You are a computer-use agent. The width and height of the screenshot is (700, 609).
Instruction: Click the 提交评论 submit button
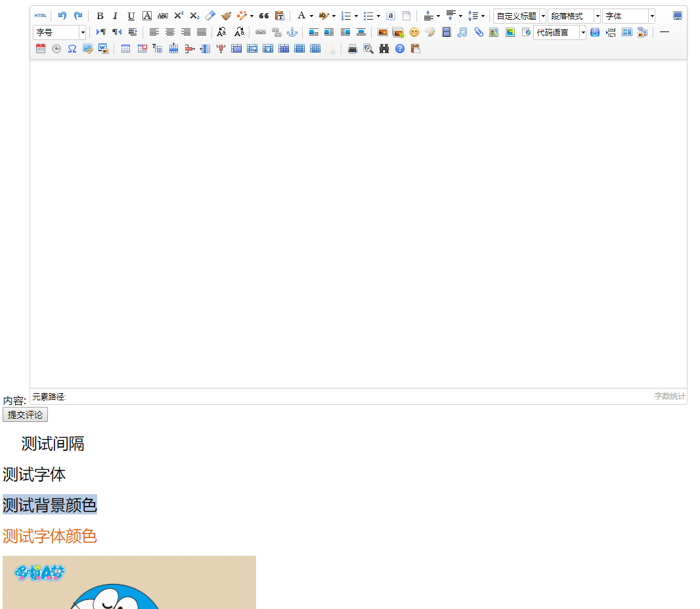pos(25,415)
